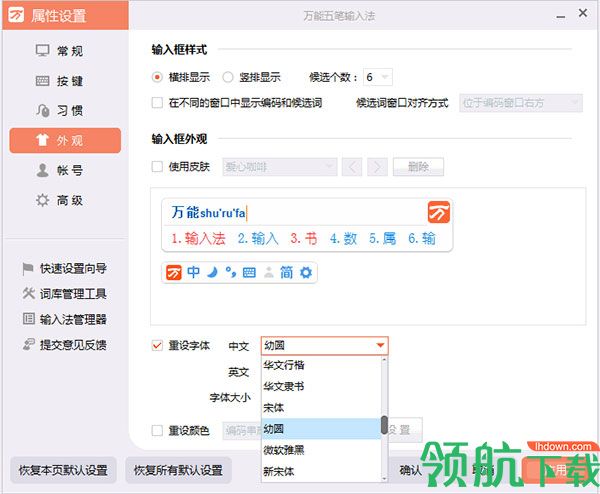Open 输入法管理器 input method manager
Viewport: 600px width, 494px height.
coord(65,319)
